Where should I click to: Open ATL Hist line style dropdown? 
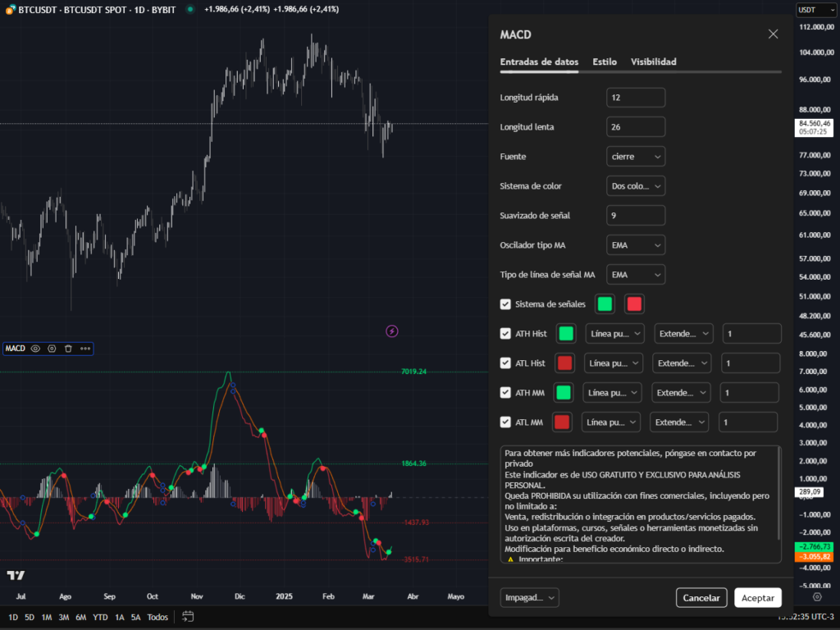[x=614, y=363]
